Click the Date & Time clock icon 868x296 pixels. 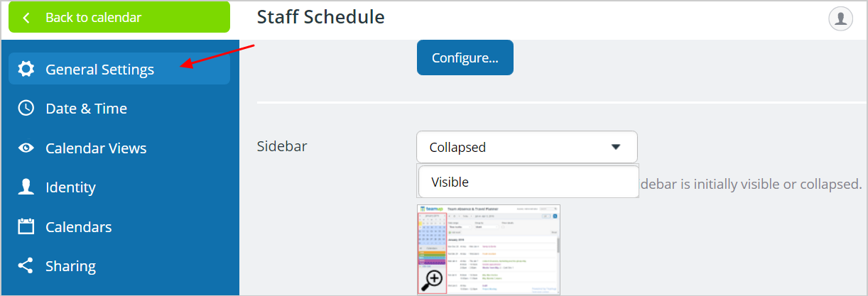click(x=26, y=109)
